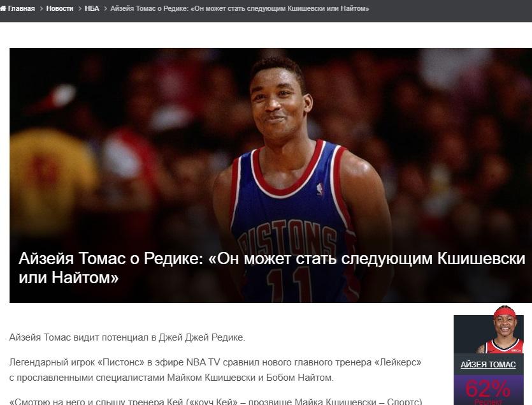Click the chevron separator after НБА

(105, 9)
